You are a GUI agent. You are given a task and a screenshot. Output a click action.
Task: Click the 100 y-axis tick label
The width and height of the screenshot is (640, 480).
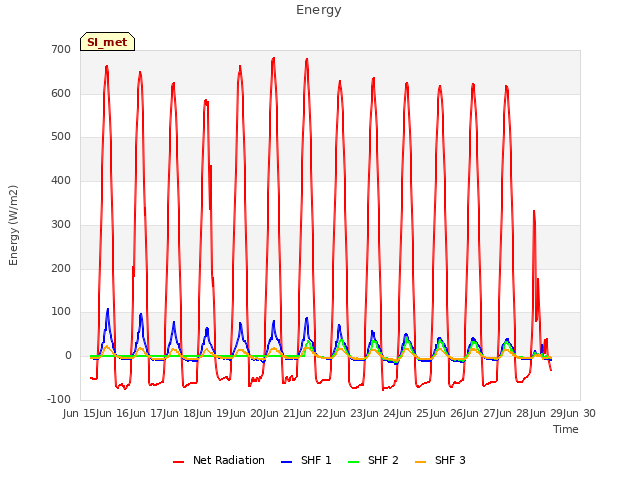pos(61,312)
